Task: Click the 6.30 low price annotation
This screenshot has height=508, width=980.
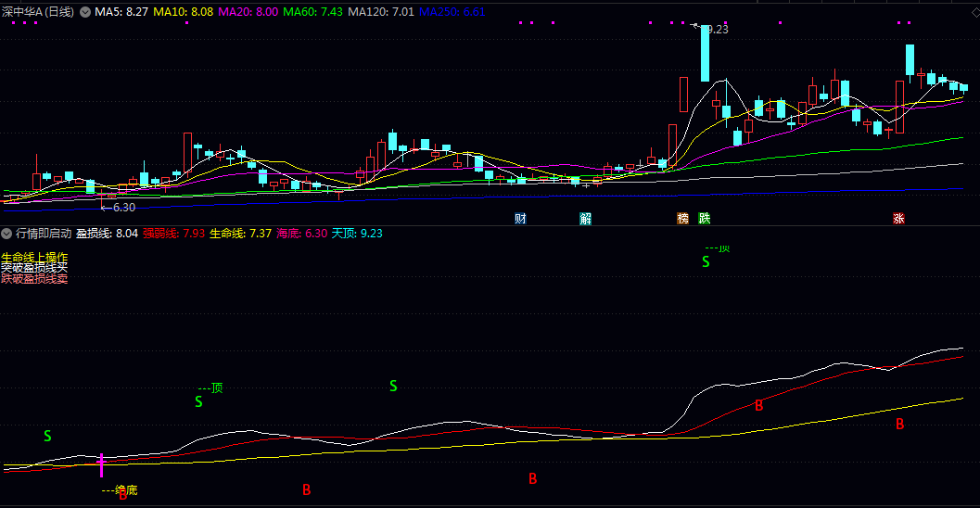Action: [x=122, y=208]
